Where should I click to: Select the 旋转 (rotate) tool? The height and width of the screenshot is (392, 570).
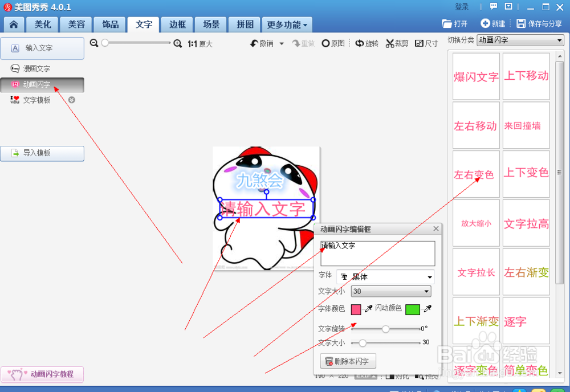tap(367, 43)
